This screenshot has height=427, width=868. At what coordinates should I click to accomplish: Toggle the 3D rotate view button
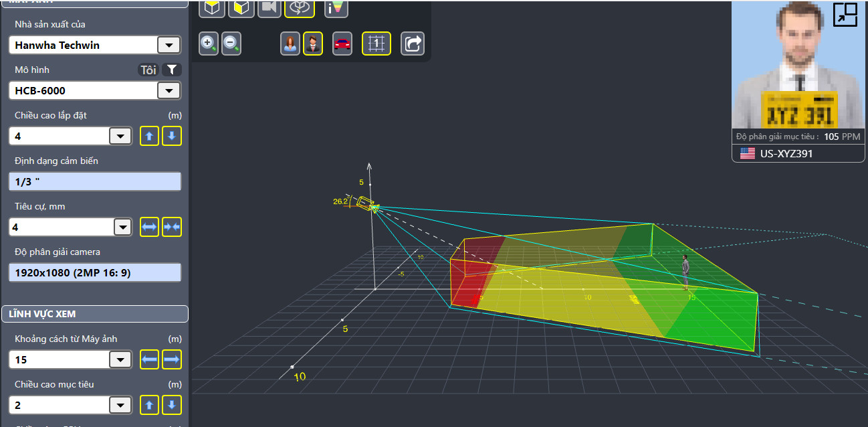click(x=299, y=8)
